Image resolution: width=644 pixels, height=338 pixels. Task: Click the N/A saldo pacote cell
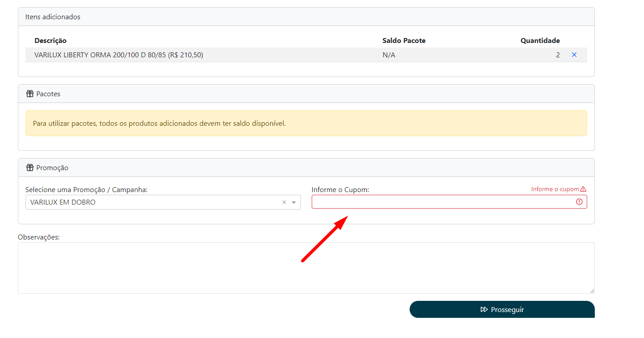pos(389,55)
